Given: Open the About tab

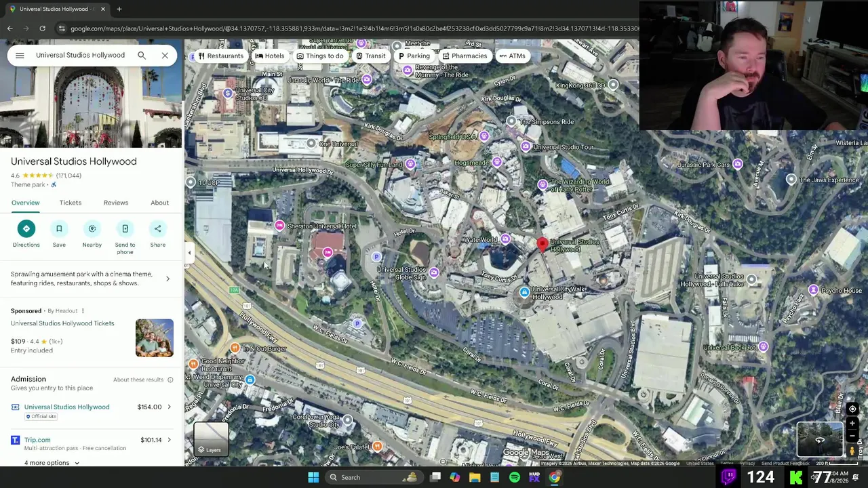Looking at the screenshot, I should [160, 203].
